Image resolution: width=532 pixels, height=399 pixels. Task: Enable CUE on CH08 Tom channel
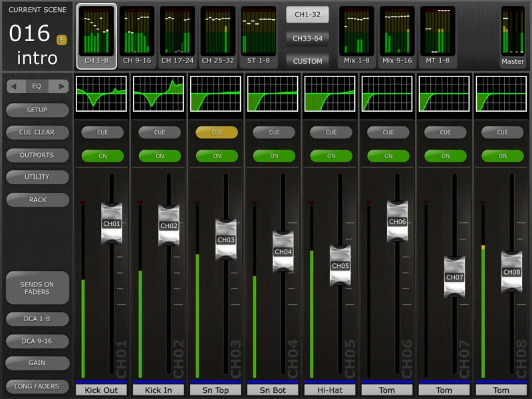point(503,132)
